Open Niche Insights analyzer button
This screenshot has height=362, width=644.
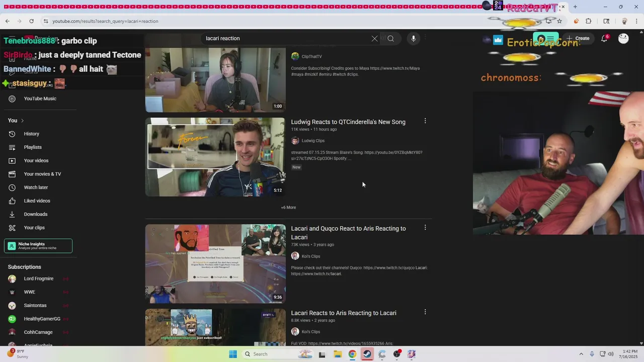pos(38,246)
